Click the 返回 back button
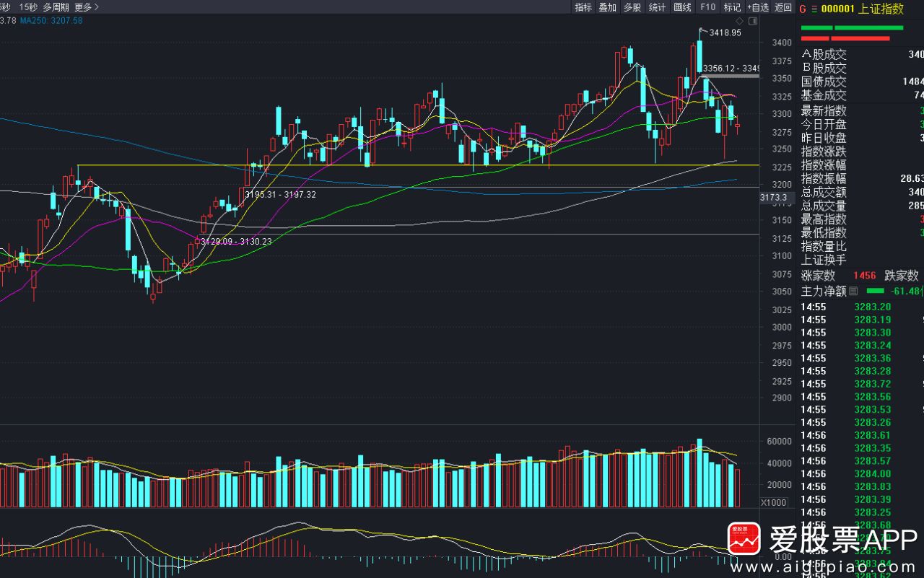Image resolution: width=924 pixels, height=578 pixels. point(783,7)
